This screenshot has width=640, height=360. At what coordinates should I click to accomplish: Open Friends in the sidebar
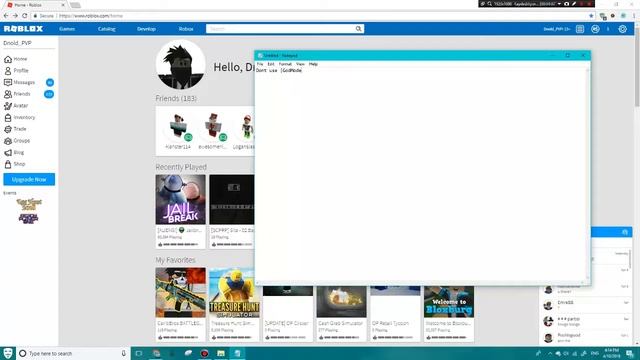click(17, 94)
